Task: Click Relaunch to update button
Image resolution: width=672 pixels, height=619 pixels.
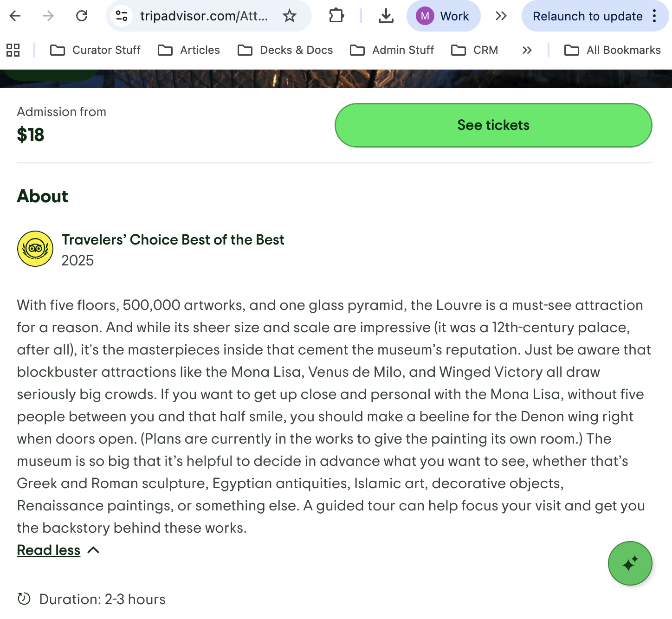Action: coord(588,16)
